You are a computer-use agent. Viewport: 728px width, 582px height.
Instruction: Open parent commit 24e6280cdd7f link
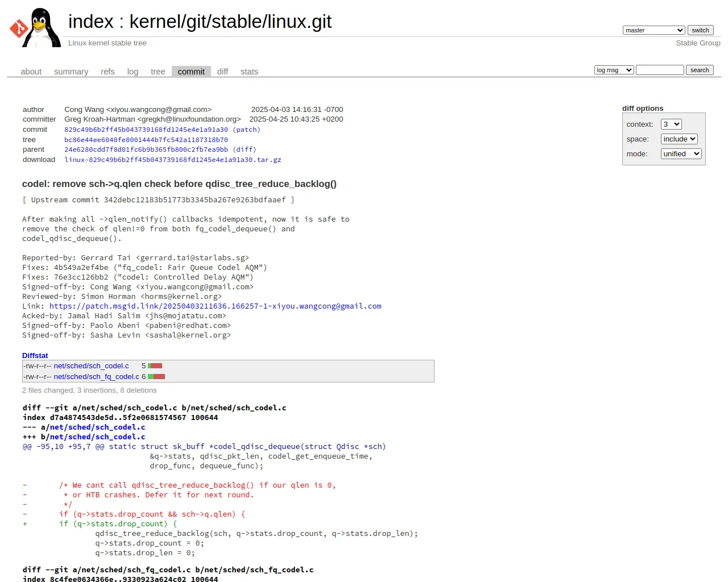coord(146,149)
